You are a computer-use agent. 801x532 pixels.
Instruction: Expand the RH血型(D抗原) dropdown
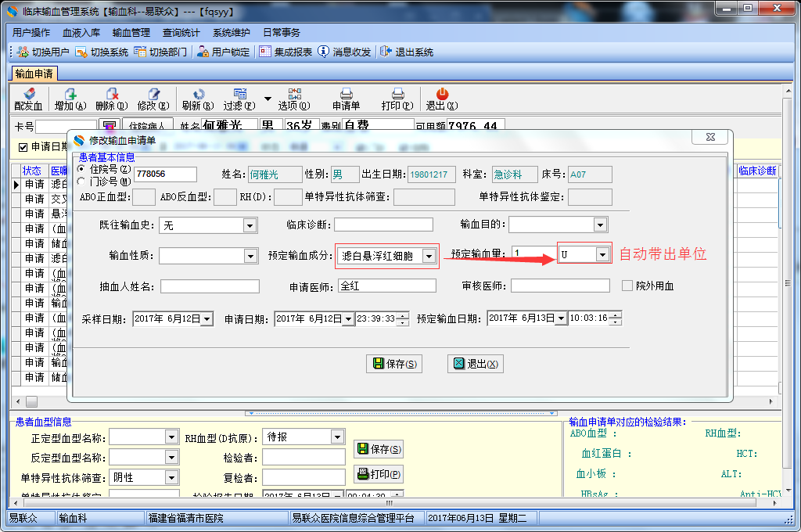[336, 437]
